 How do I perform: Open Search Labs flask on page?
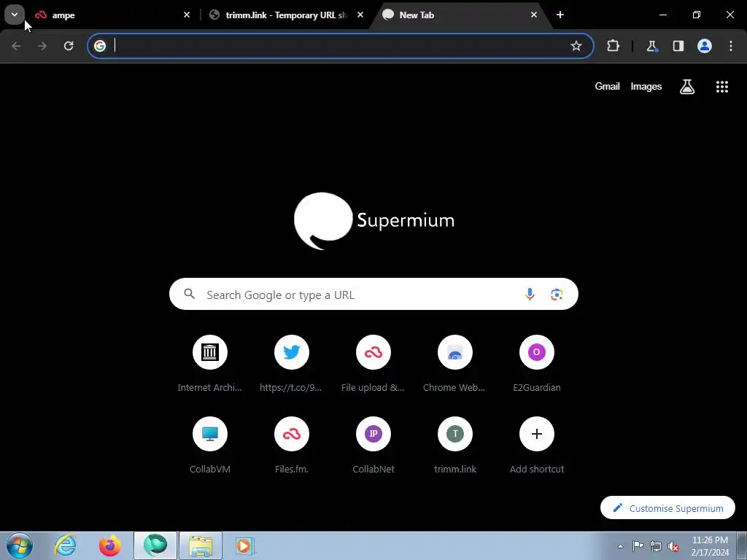pos(686,86)
